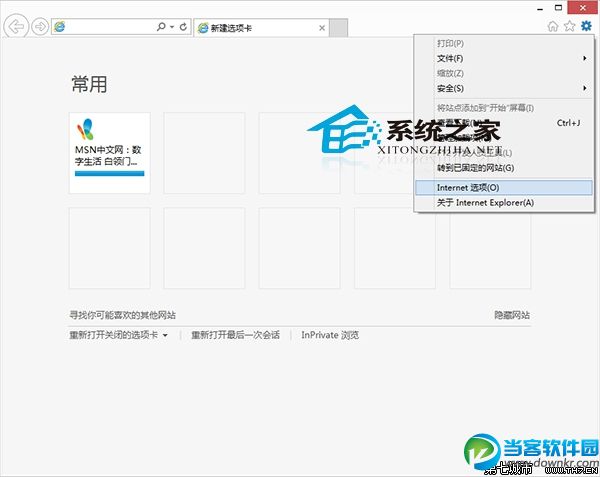Click the magnifier search icon in address bar

coord(161,26)
